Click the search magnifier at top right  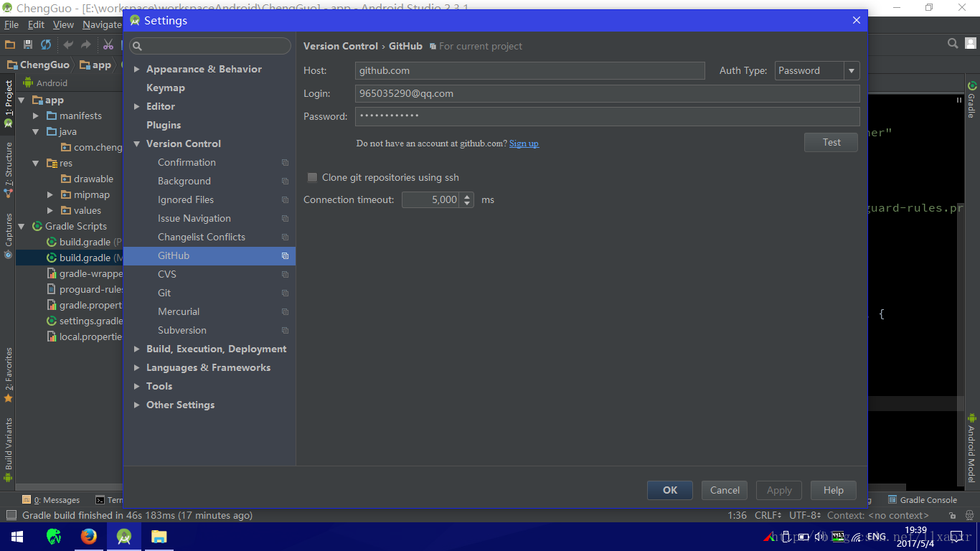click(x=953, y=44)
